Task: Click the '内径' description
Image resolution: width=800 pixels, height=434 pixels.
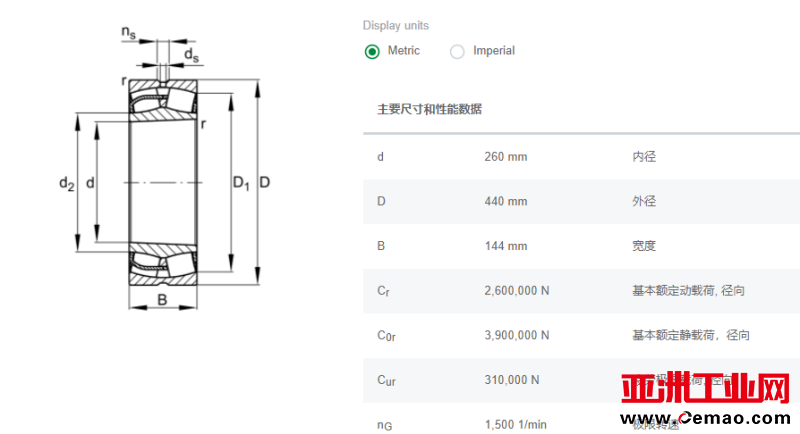Action: (x=644, y=157)
